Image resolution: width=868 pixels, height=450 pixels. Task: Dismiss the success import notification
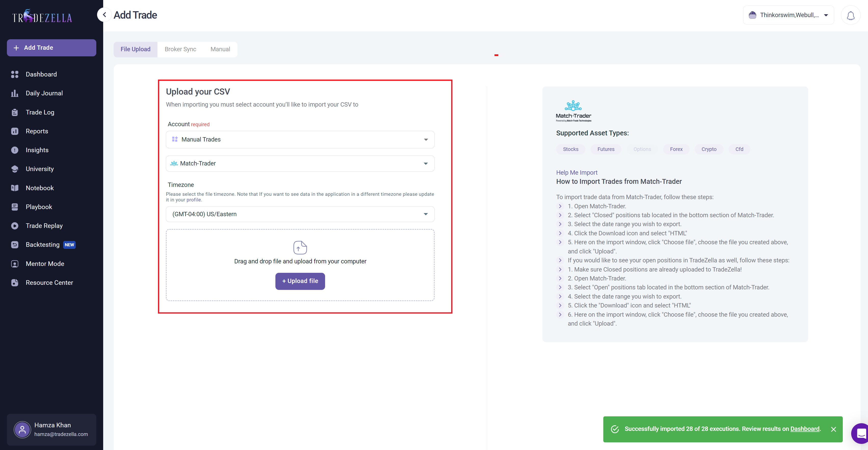833,429
